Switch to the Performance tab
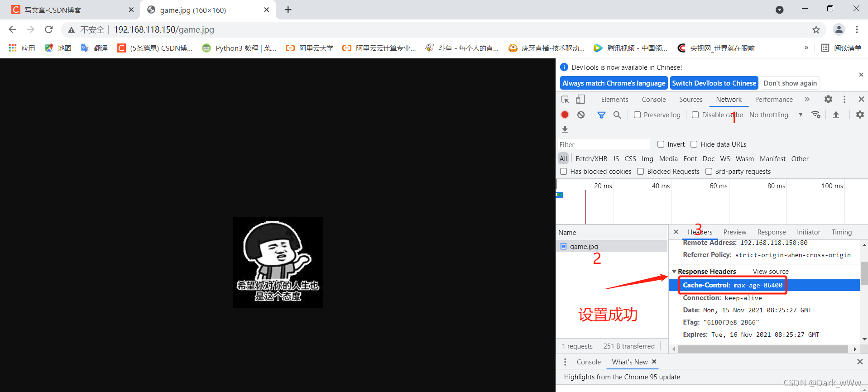The width and height of the screenshot is (868, 392). tap(774, 100)
